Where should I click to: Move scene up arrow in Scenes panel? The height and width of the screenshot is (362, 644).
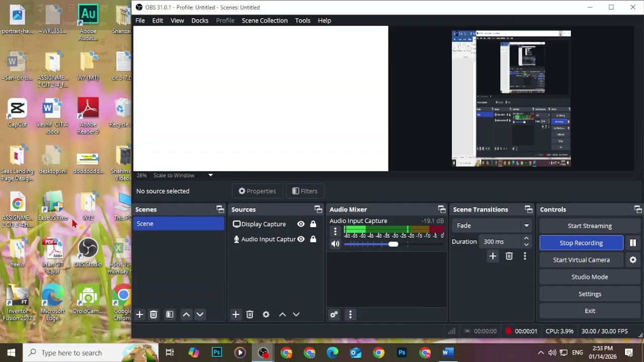pyautogui.click(x=186, y=314)
